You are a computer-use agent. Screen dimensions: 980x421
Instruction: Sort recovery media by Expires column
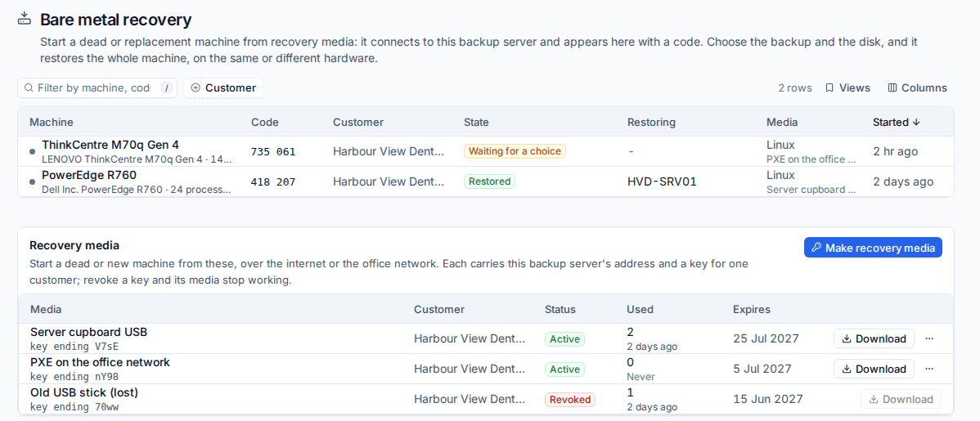point(751,309)
